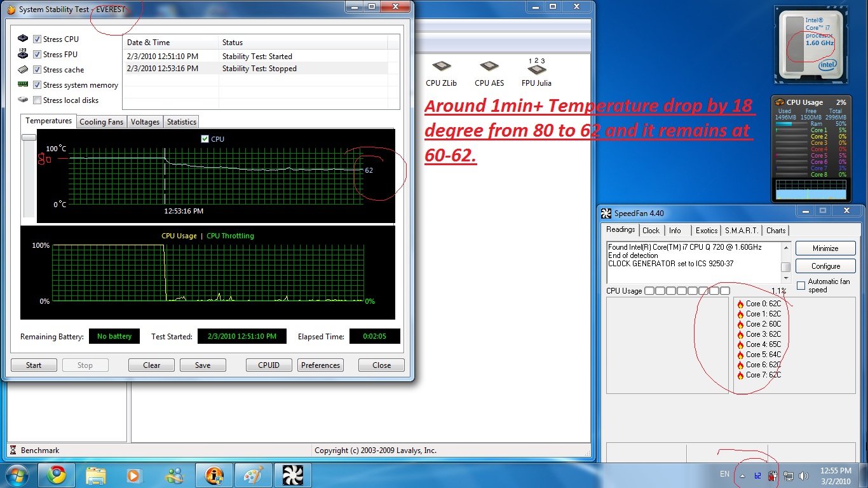Open Google Chrome from the taskbar
Image resolution: width=868 pixels, height=488 pixels.
pyautogui.click(x=57, y=475)
